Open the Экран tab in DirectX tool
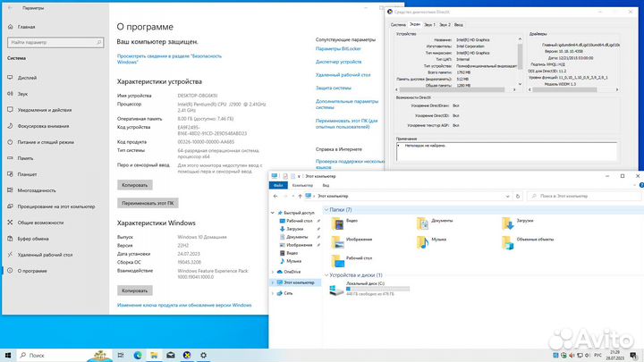This screenshot has height=362, width=644. 418,24
